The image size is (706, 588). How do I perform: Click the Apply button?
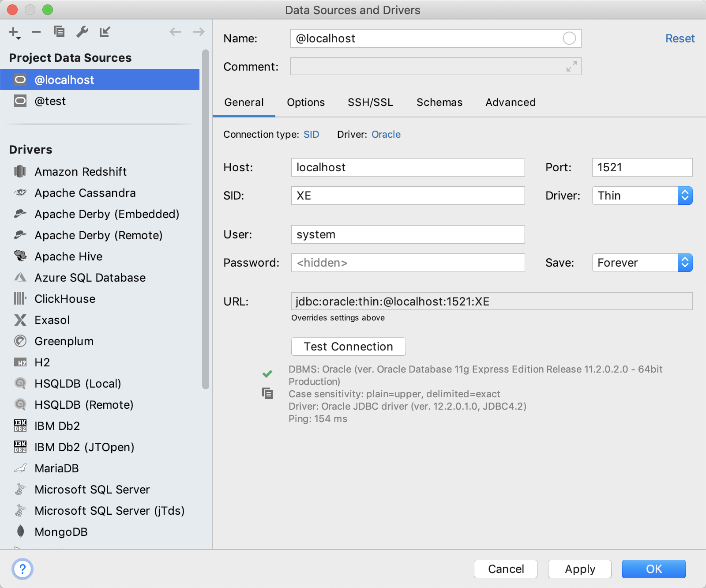(579, 569)
